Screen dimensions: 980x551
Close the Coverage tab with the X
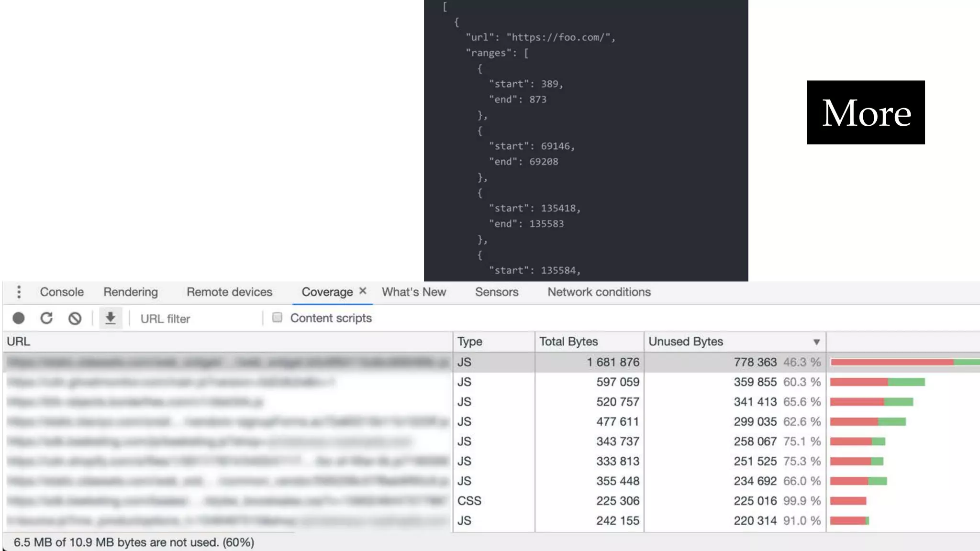click(363, 291)
